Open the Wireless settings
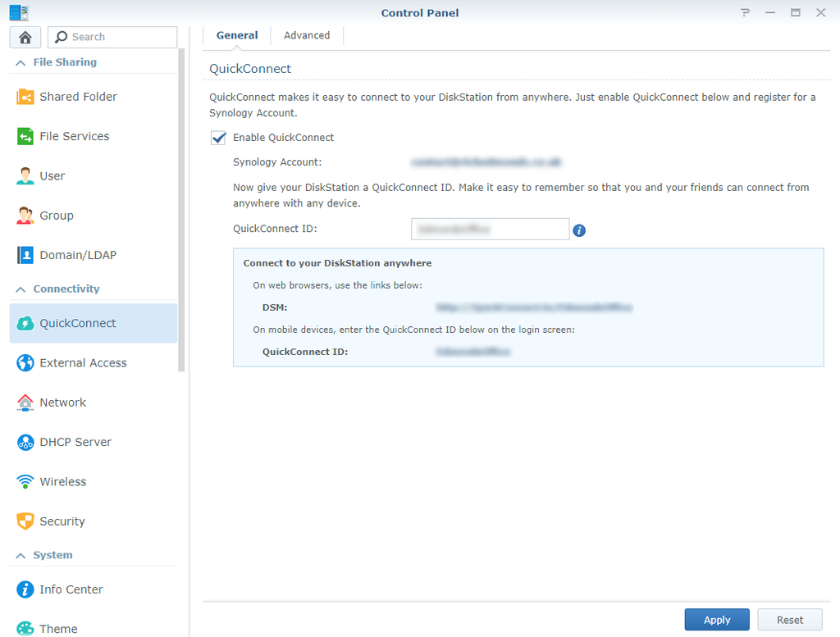The width and height of the screenshot is (840, 637). pyautogui.click(x=62, y=481)
